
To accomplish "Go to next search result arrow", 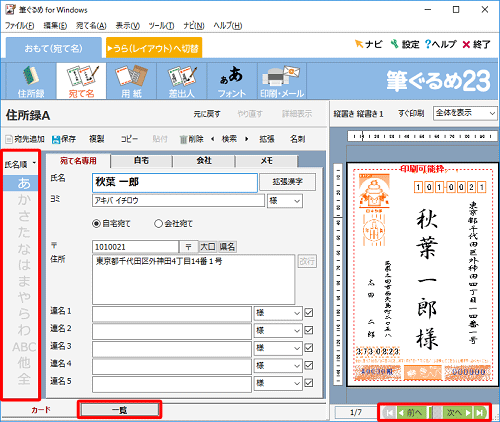I will (x=246, y=139).
